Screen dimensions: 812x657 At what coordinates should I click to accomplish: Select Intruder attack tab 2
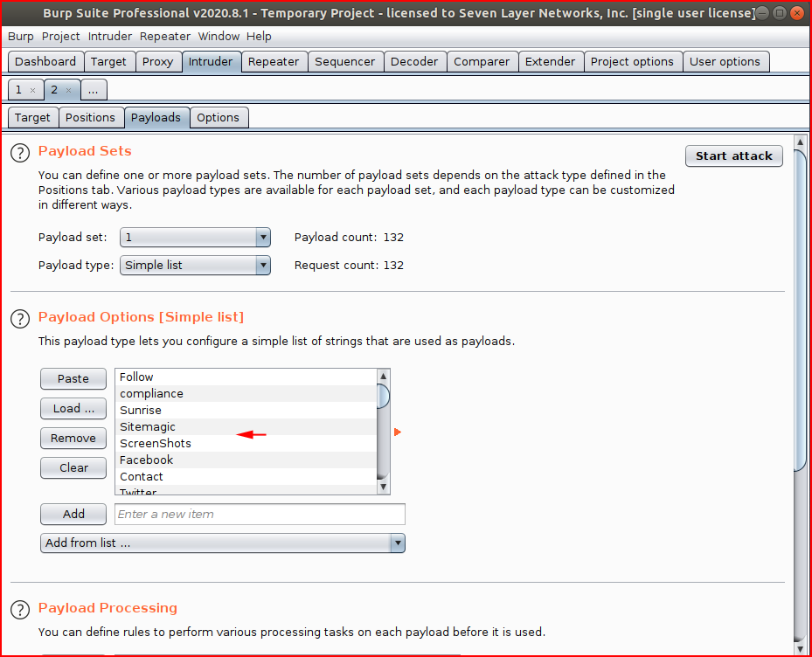pos(54,90)
